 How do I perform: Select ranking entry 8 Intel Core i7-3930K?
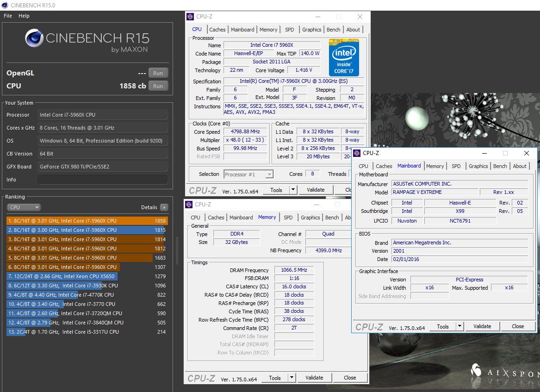pyautogui.click(x=87, y=286)
